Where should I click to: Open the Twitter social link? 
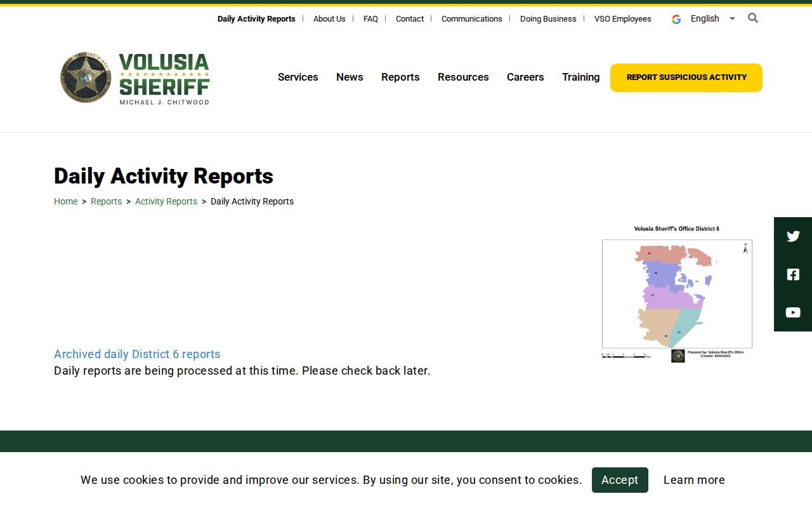[793, 236]
